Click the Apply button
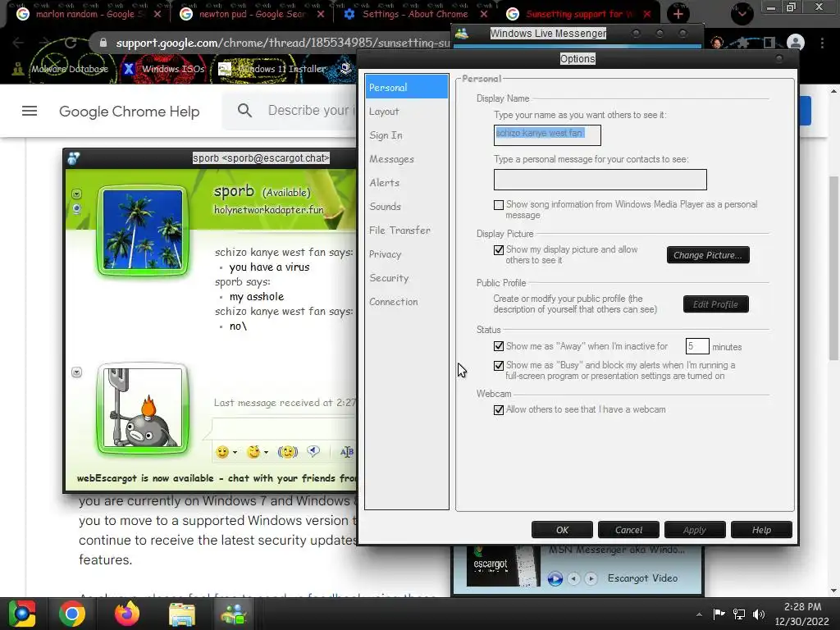The width and height of the screenshot is (840, 630). click(x=695, y=530)
